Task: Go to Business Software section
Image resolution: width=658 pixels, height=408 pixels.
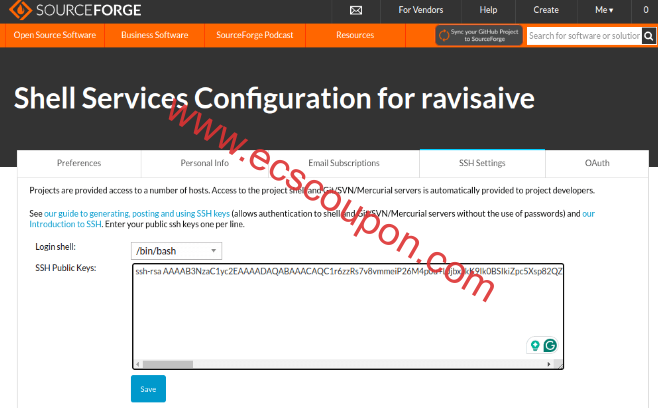Action: [154, 35]
